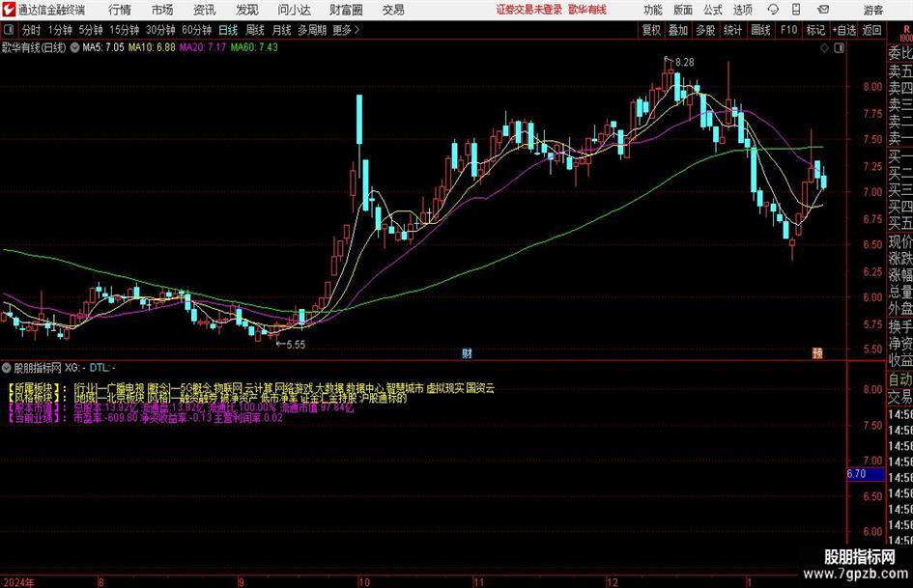Click the diamond icon above the chart
Image resolution: width=913 pixels, height=588 pixels.
[x=824, y=48]
